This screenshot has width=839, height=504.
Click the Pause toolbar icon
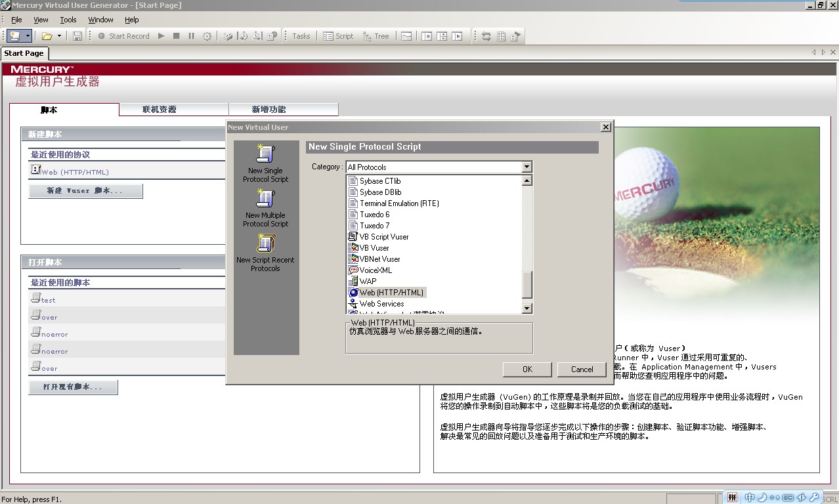click(x=191, y=36)
